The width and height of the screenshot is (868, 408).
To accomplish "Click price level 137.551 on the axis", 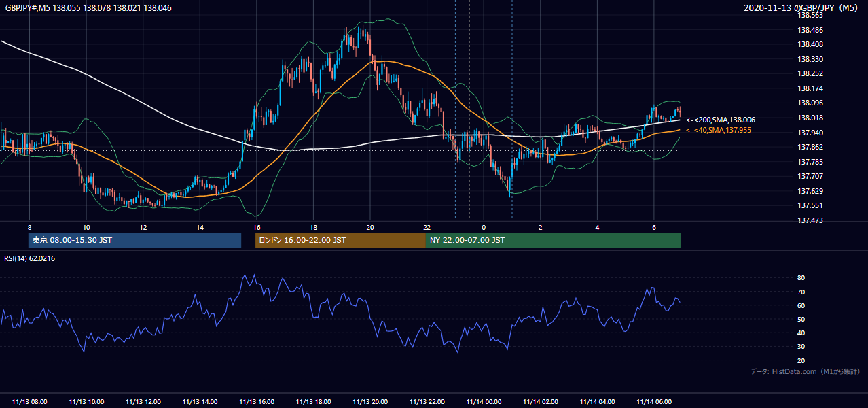I will [x=810, y=205].
